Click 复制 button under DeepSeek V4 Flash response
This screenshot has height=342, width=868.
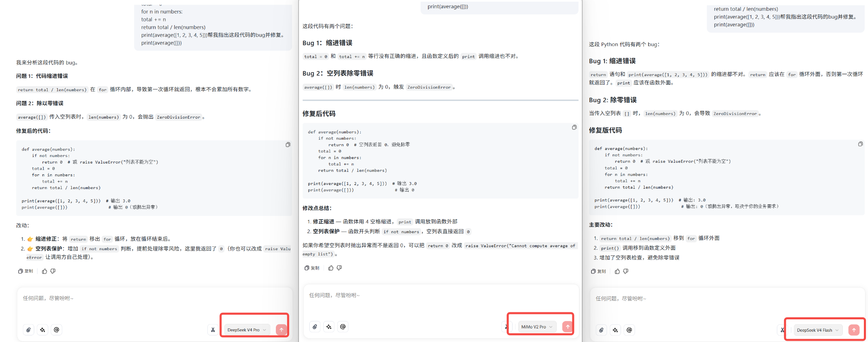pos(598,271)
